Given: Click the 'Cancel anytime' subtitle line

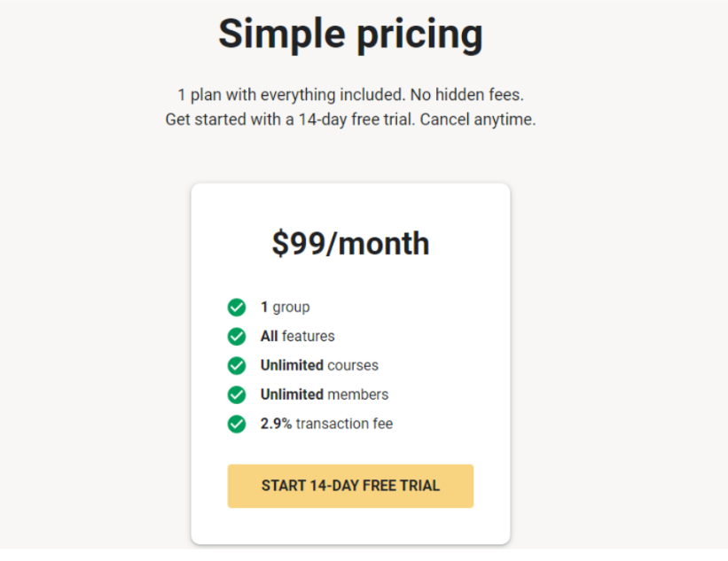Looking at the screenshot, I should pos(350,120).
